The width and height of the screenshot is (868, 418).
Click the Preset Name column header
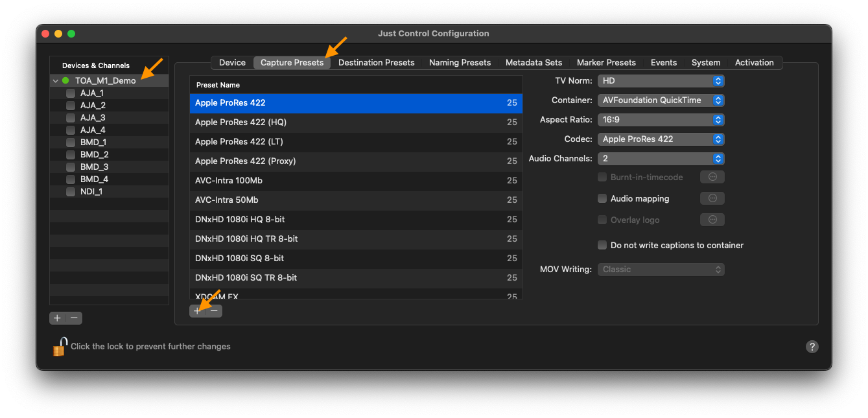(356, 85)
